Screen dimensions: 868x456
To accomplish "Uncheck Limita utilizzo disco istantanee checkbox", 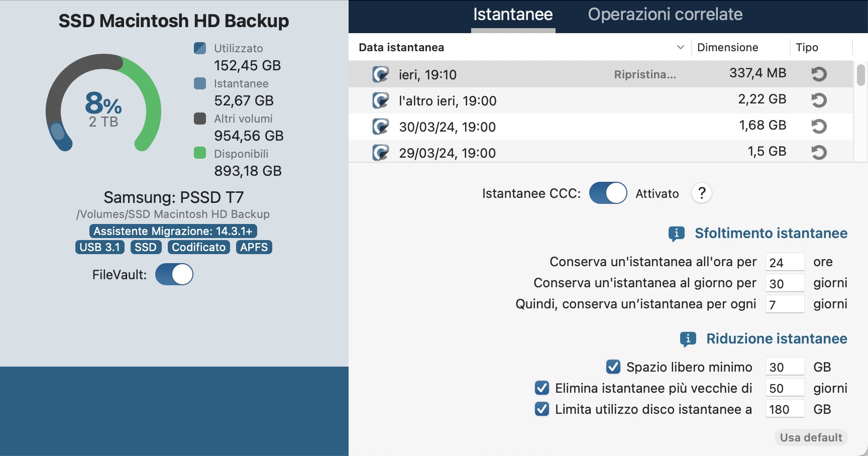I will pyautogui.click(x=541, y=409).
